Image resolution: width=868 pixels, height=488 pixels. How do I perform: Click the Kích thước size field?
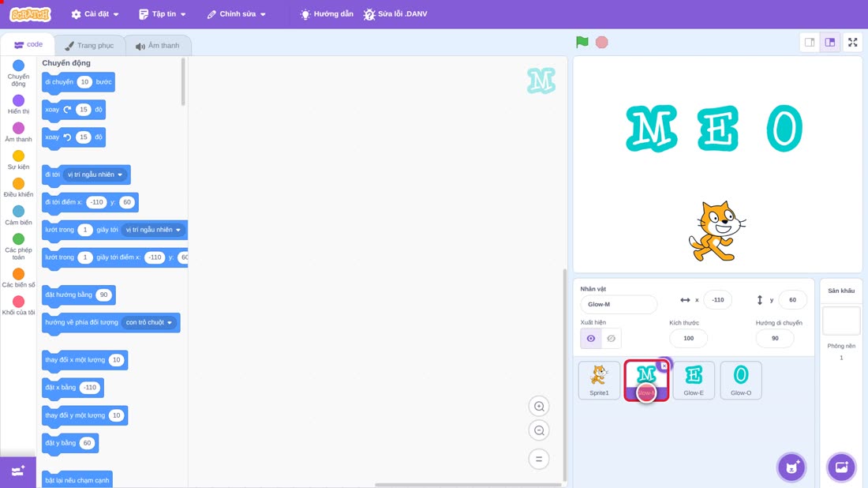point(688,339)
